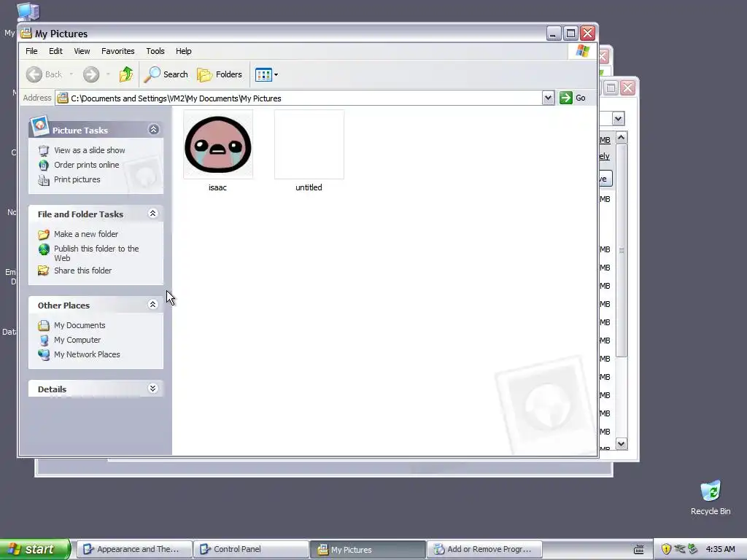Screen dimensions: 747x560
Task: Go up one folder level icon
Action: [x=126, y=74]
